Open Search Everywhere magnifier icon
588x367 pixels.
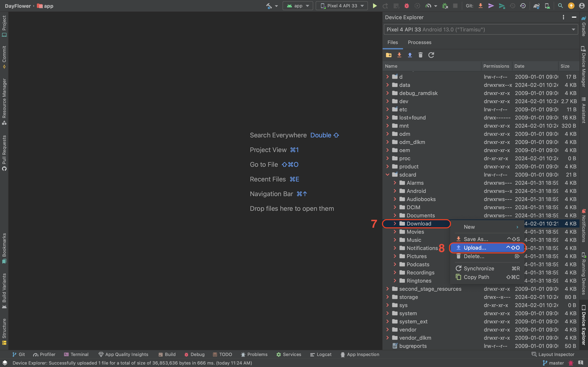coord(560,6)
